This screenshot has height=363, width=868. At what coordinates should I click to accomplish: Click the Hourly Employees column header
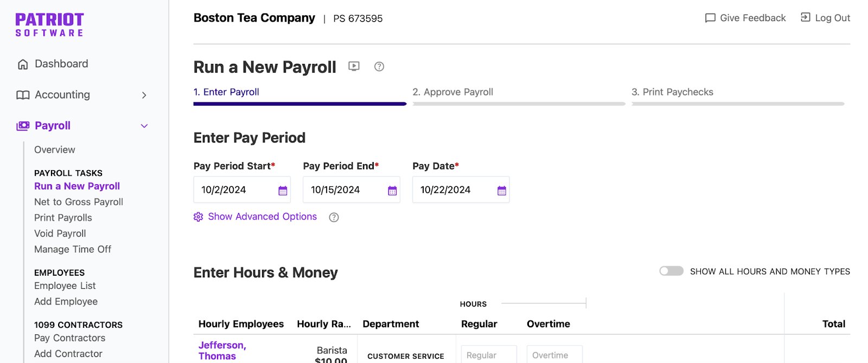tap(241, 324)
